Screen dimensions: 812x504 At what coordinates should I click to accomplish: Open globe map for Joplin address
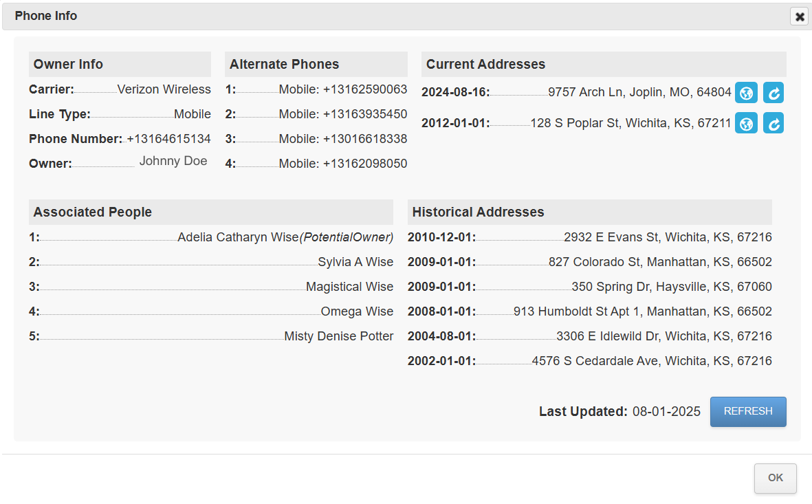pyautogui.click(x=746, y=92)
